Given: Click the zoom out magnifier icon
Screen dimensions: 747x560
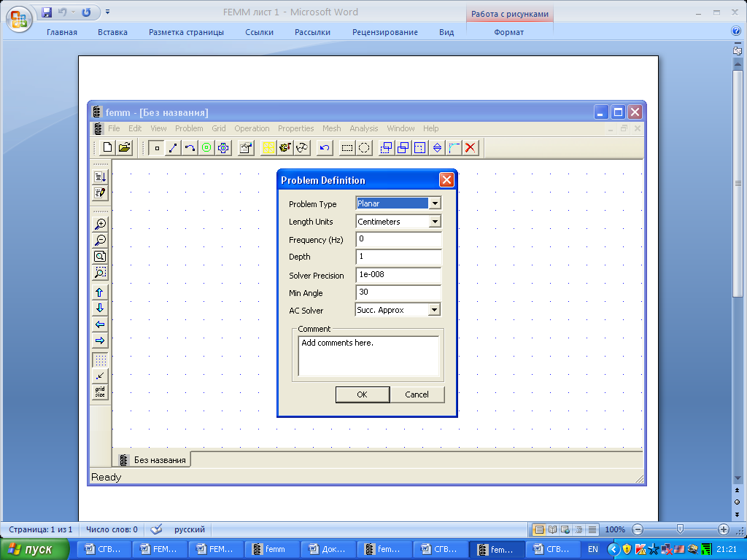Looking at the screenshot, I should (x=100, y=240).
